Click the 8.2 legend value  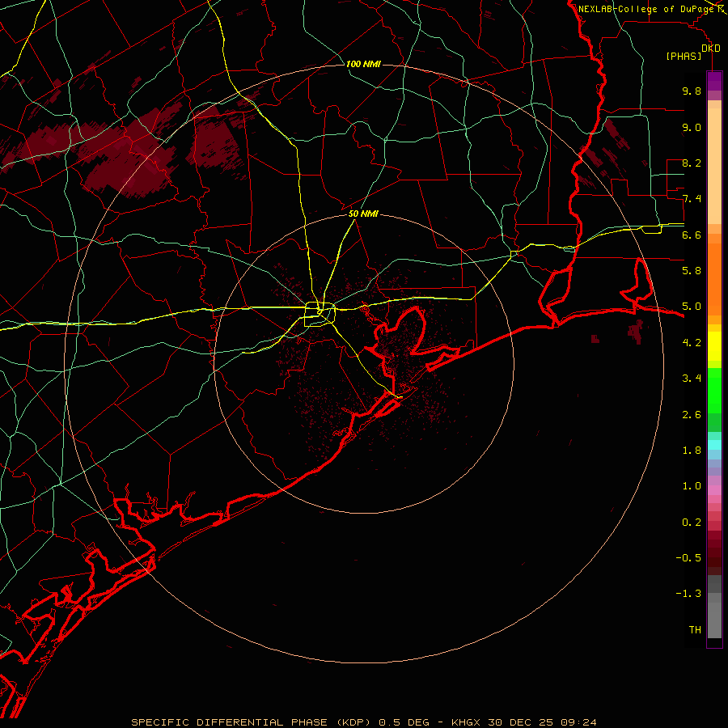pyautogui.click(x=692, y=163)
